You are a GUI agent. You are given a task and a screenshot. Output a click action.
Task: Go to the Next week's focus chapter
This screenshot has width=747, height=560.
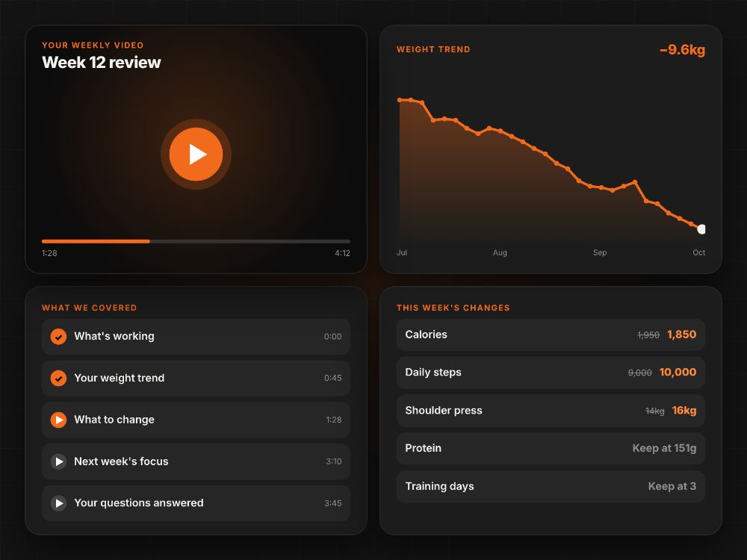(x=196, y=461)
